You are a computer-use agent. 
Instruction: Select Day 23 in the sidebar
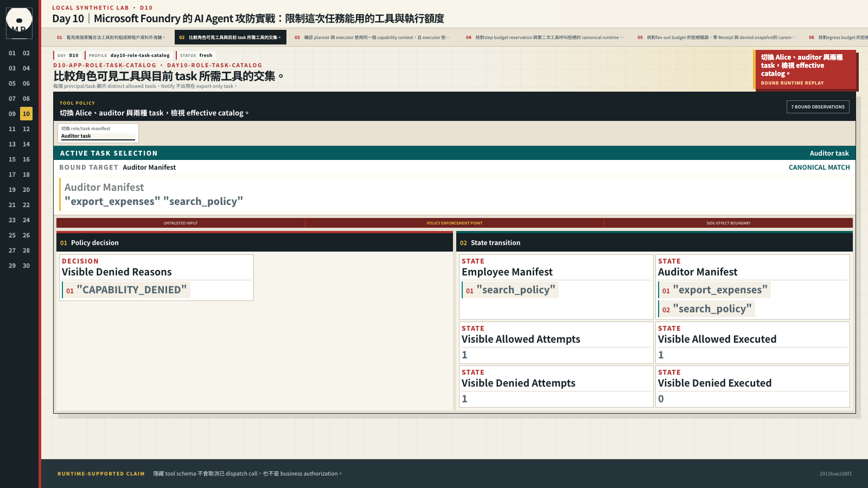(x=12, y=220)
